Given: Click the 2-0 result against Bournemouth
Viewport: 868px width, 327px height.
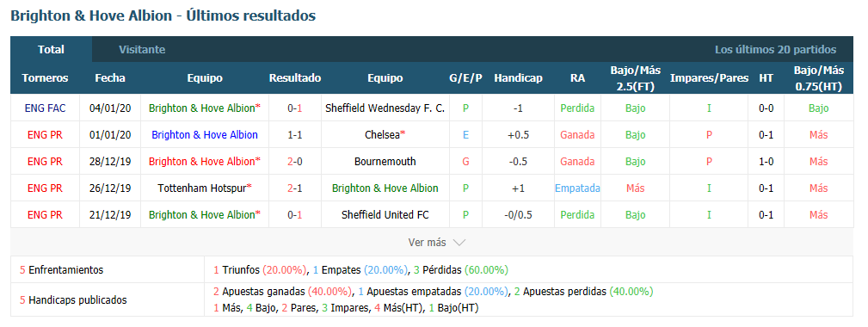Looking at the screenshot, I should (295, 162).
